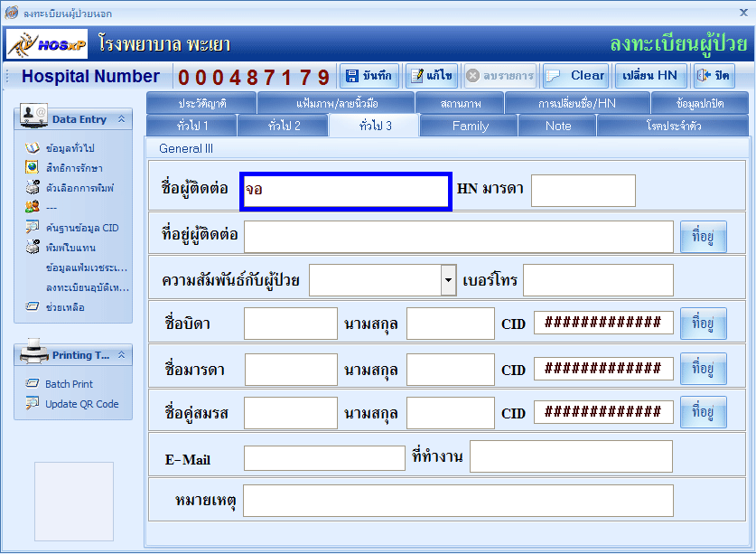The width and height of the screenshot is (756, 554).
Task: Close the ลงทะเบียนผู้ป่วยนอก window
Action: [x=743, y=13]
